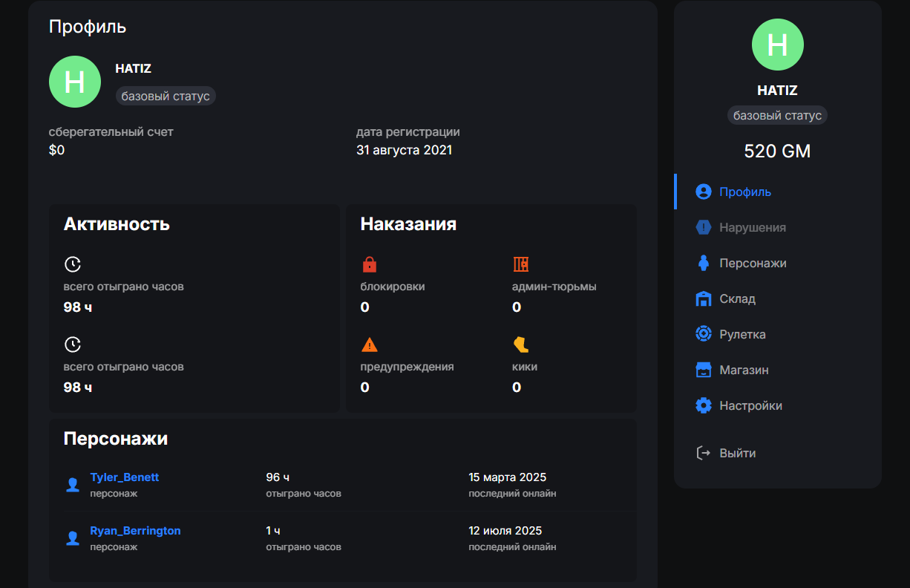
Task: Click the 520 GM balance in sidebar
Action: (777, 151)
